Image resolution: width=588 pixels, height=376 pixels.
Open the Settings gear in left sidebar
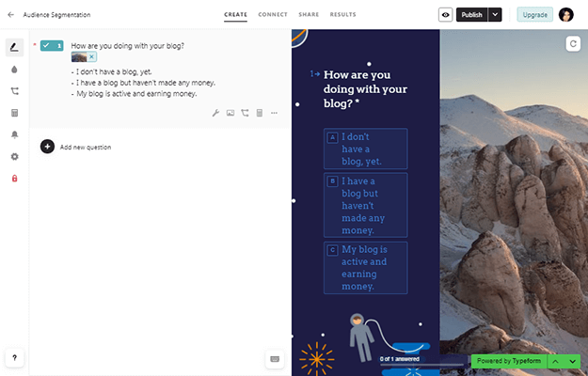(14, 156)
